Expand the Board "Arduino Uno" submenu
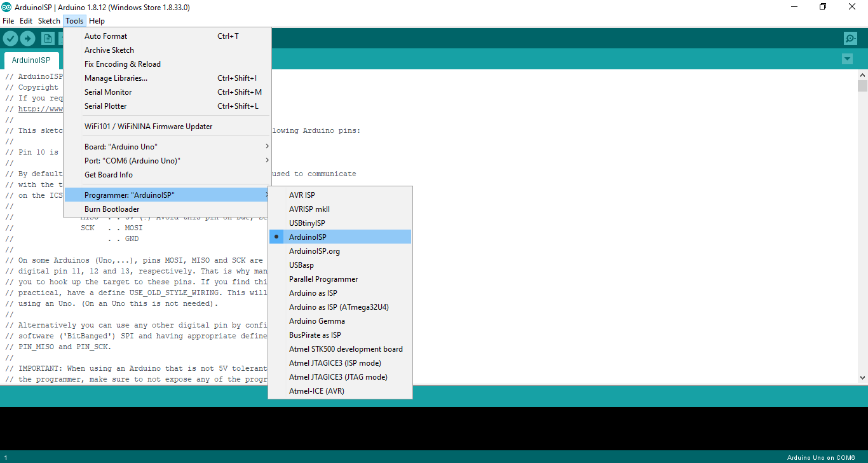The height and width of the screenshot is (463, 868). point(167,147)
